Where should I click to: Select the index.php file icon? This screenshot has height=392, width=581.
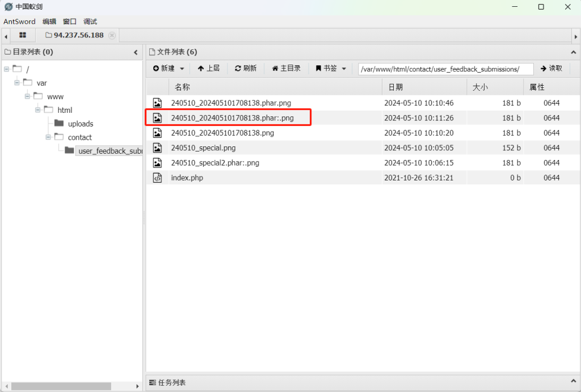click(x=158, y=178)
